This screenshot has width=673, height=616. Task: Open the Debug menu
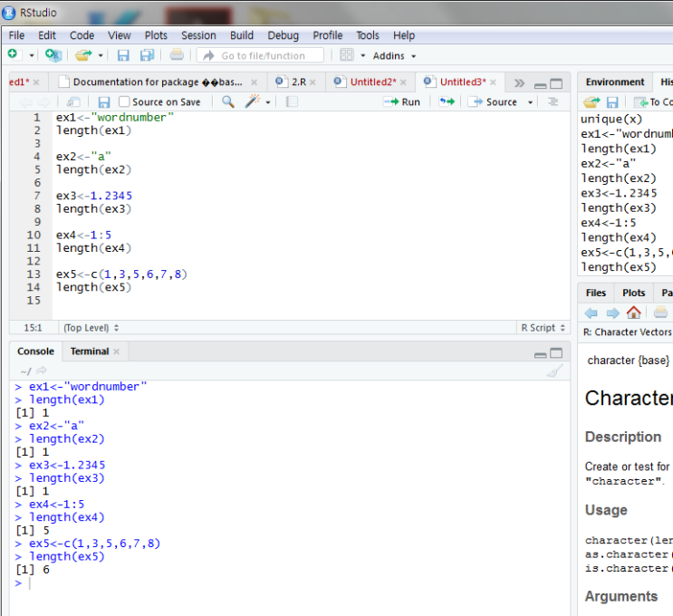tap(283, 35)
